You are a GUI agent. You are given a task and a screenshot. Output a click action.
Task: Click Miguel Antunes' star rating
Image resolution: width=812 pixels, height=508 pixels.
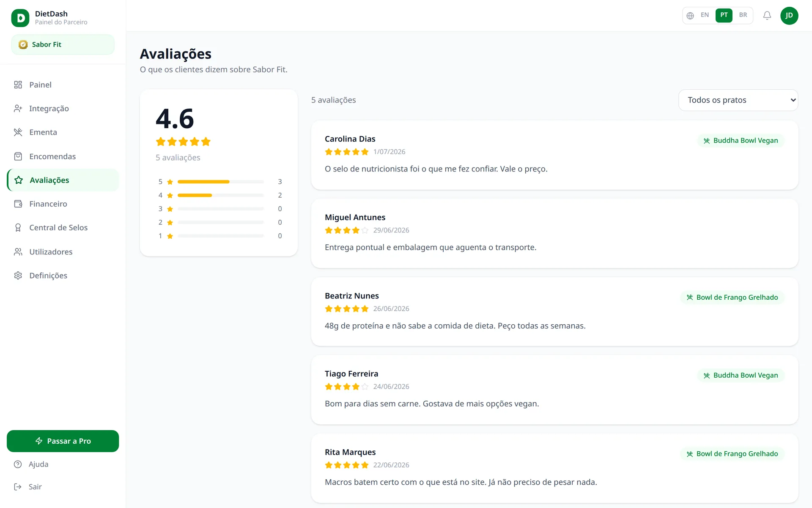[347, 230]
